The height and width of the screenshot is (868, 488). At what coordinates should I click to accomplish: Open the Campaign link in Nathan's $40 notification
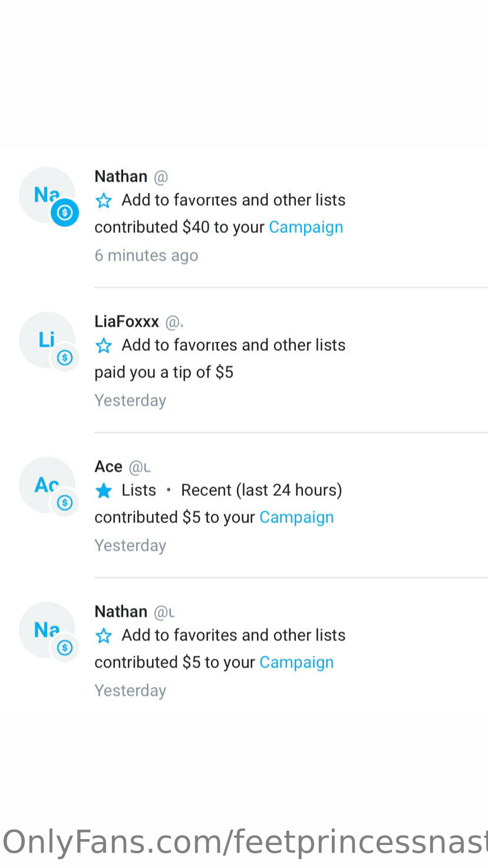306,228
